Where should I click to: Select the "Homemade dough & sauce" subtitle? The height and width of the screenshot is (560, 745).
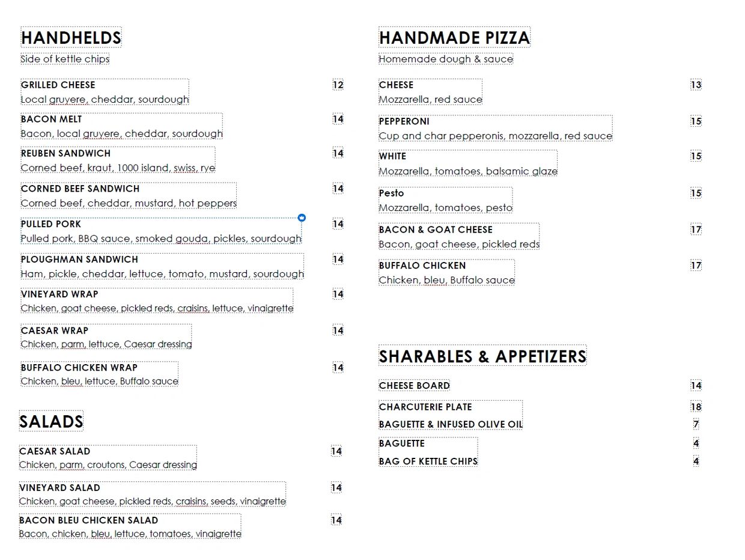click(446, 59)
